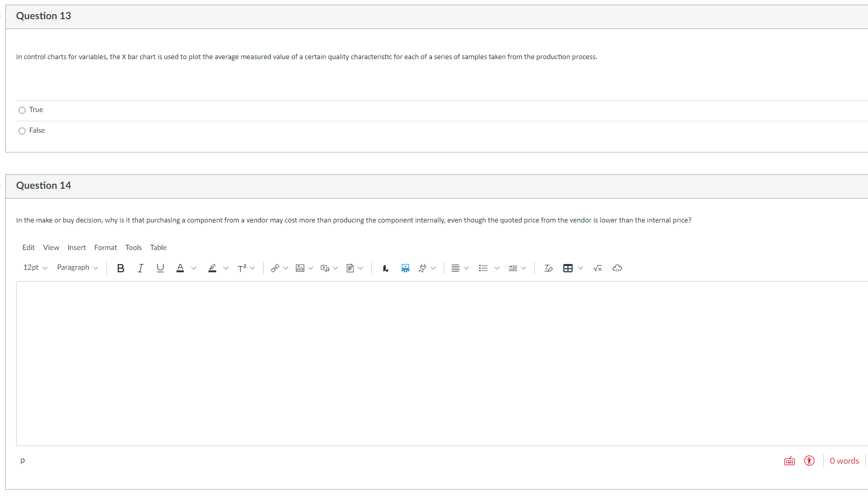The image size is (868, 500).
Task: Insert an image using the picture icon
Action: (300, 268)
